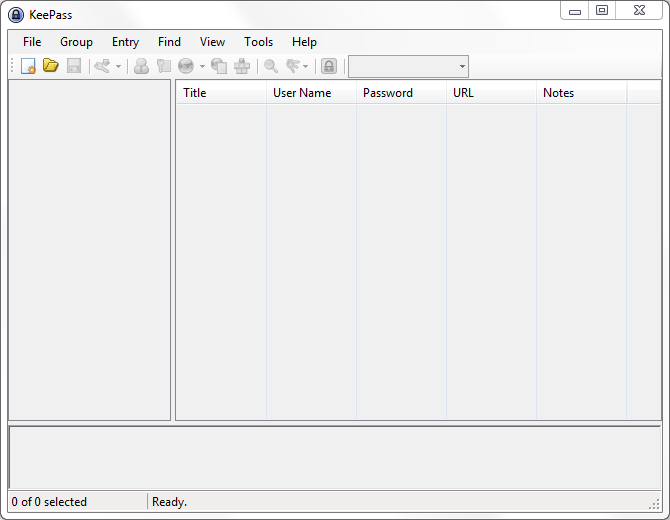670x520 pixels.
Task: Close the KeePass window
Action: tap(639, 11)
